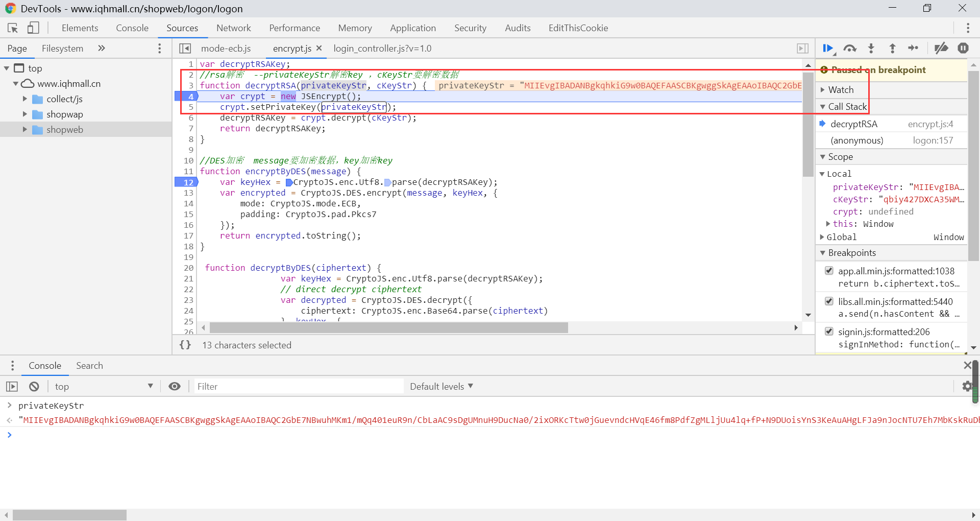Click the code editor vertical scrollbar

coord(808,125)
